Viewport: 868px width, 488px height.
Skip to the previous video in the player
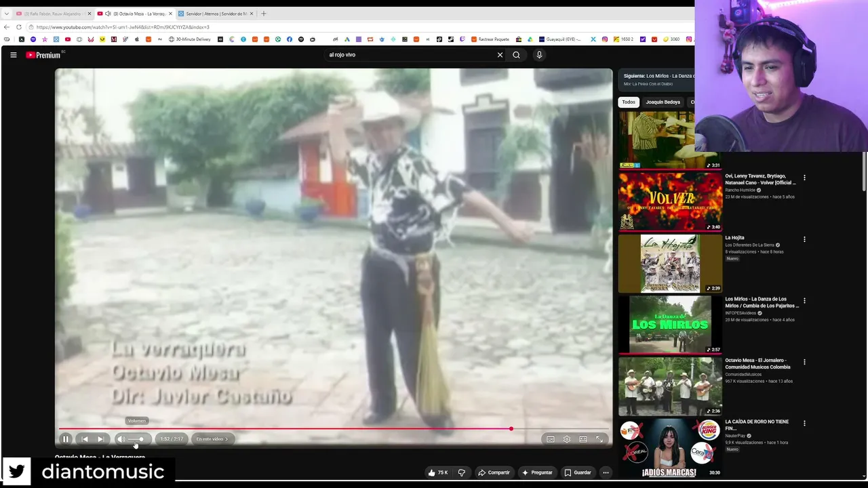(85, 439)
